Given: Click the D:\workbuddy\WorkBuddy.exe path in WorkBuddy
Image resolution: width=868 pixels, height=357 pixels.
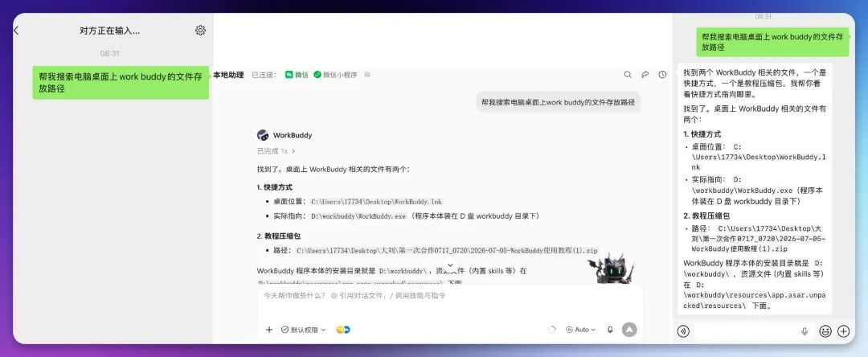Looking at the screenshot, I should pyautogui.click(x=358, y=215).
